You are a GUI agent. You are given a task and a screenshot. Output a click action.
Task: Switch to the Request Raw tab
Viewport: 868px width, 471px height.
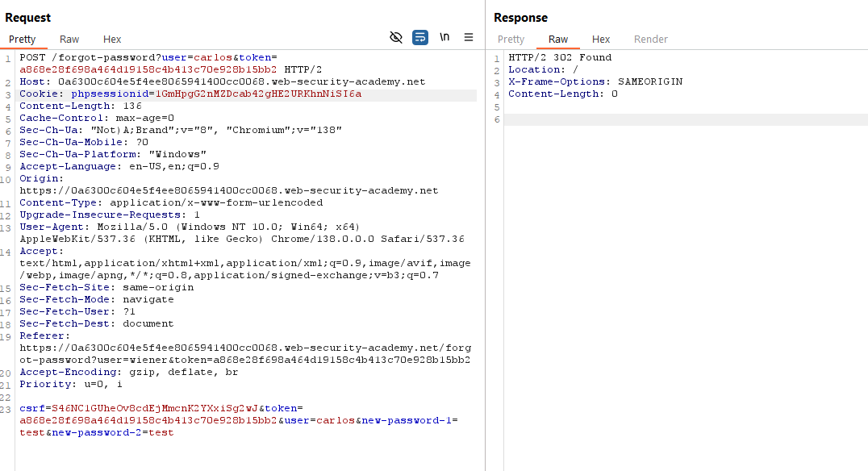click(x=69, y=40)
